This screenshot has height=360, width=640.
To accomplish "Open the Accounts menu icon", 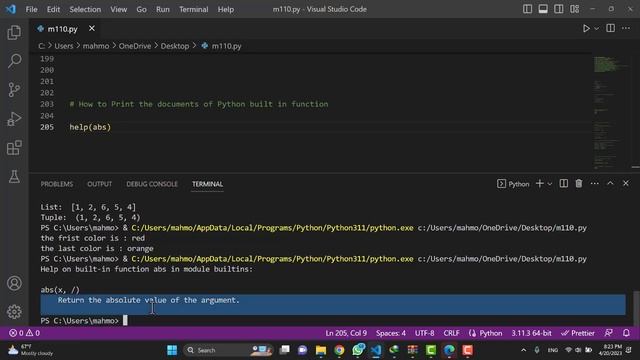I will [x=14, y=283].
